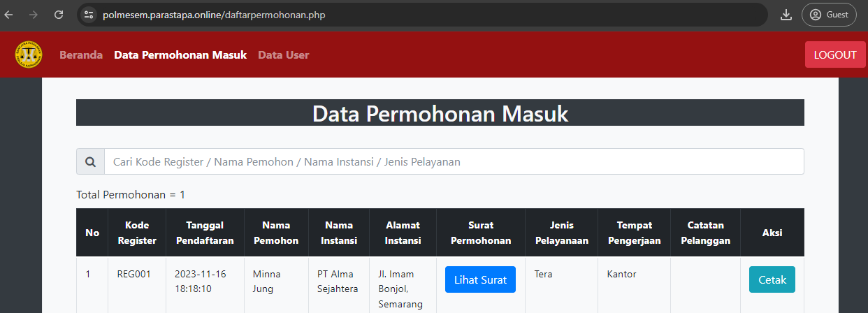
Task: Select the REG001 code cell
Action: pyautogui.click(x=133, y=274)
